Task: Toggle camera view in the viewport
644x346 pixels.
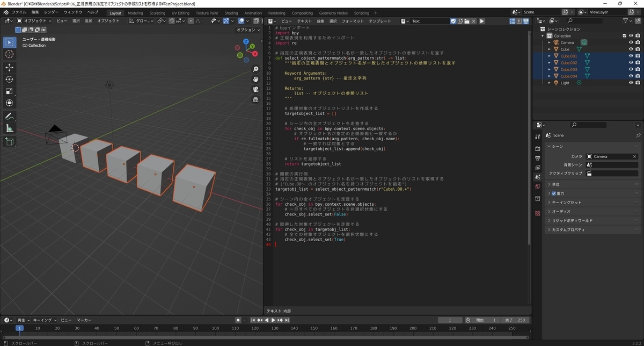Action: pos(255,89)
